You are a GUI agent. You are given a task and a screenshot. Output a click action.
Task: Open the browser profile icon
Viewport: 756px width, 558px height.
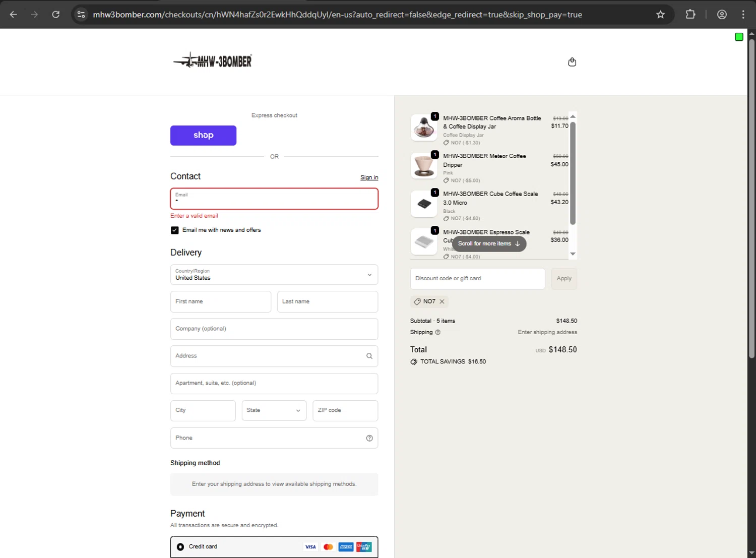coord(722,15)
